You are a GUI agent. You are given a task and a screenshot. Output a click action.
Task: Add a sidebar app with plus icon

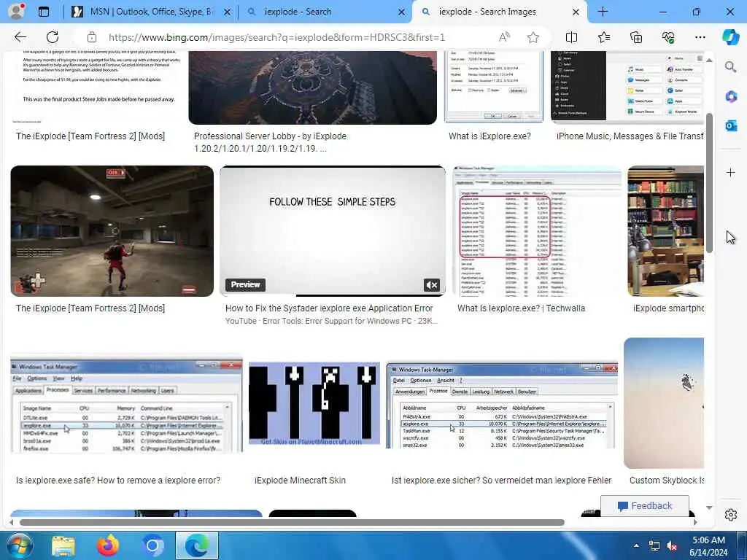[731, 172]
